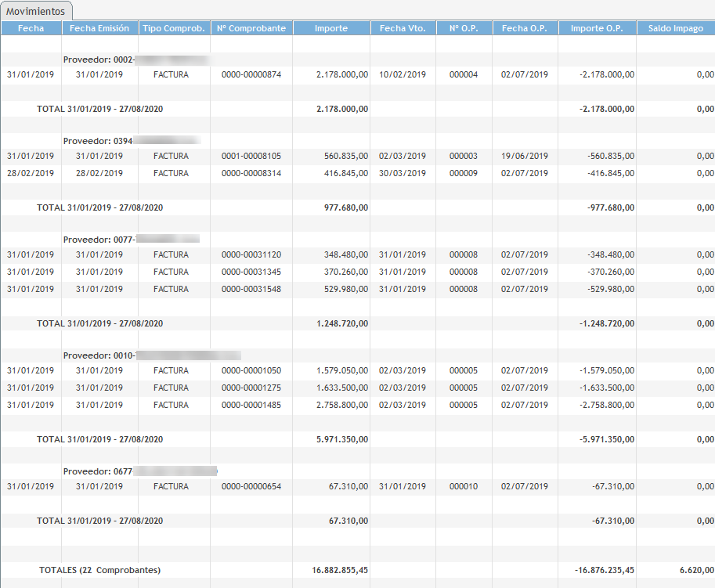This screenshot has height=588, width=715.
Task: Click the Fecha Emisión column header
Action: [x=99, y=28]
